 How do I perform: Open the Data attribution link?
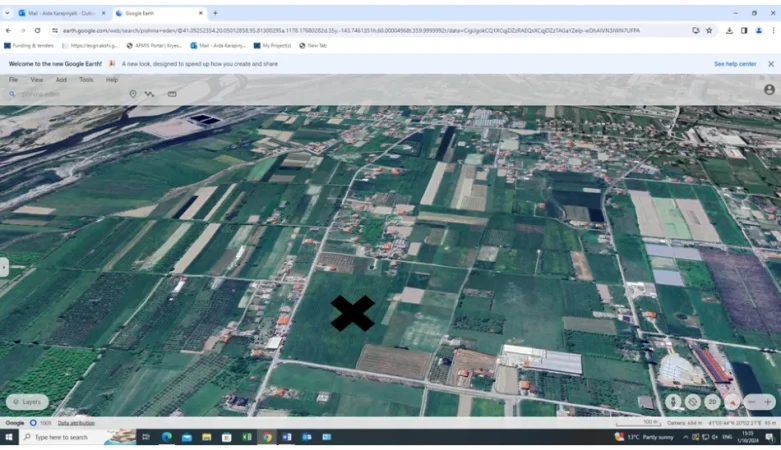point(76,423)
